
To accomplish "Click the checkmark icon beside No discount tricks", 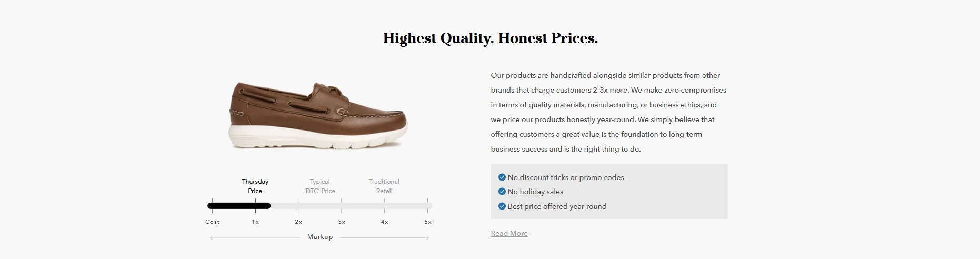I will pyautogui.click(x=502, y=177).
